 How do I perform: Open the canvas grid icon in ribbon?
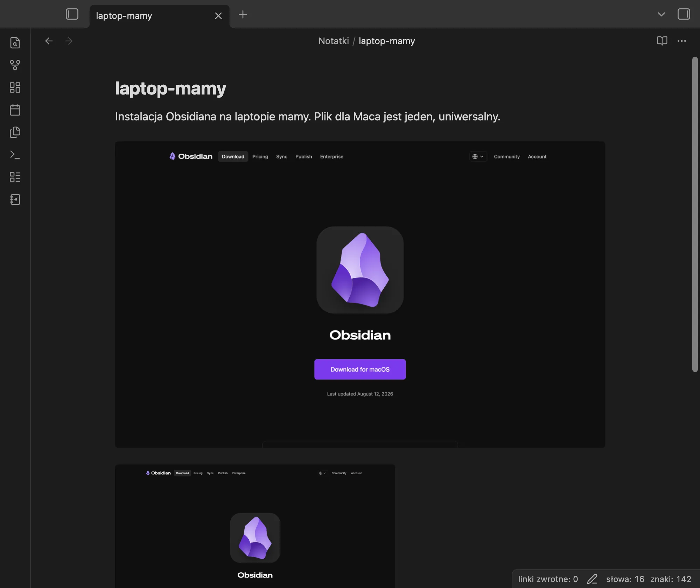pyautogui.click(x=15, y=87)
